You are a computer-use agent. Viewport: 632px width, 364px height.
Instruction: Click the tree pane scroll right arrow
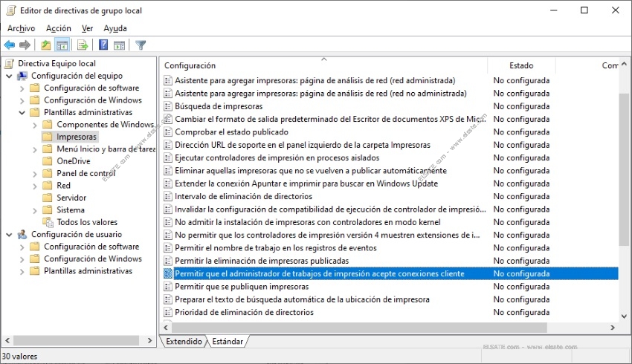[x=149, y=341]
